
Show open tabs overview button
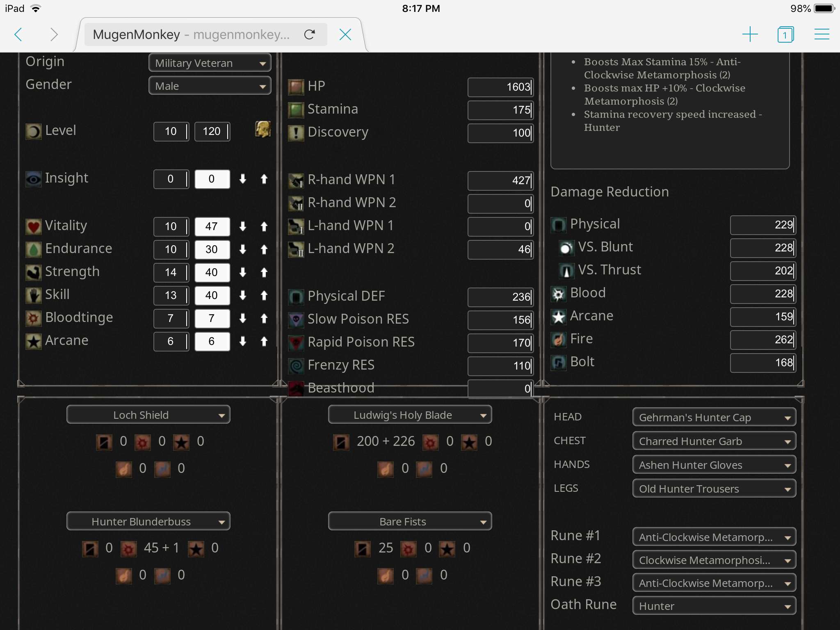click(785, 34)
